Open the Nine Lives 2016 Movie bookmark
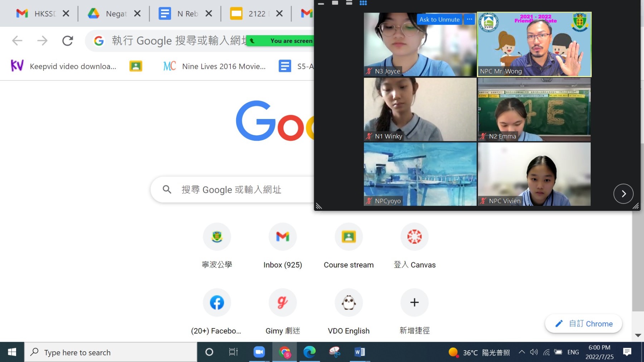Image resolution: width=644 pixels, height=362 pixels. tap(214, 66)
